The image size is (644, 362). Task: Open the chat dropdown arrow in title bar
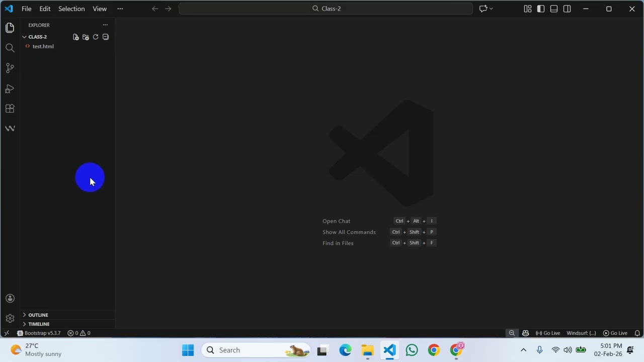pos(491,9)
